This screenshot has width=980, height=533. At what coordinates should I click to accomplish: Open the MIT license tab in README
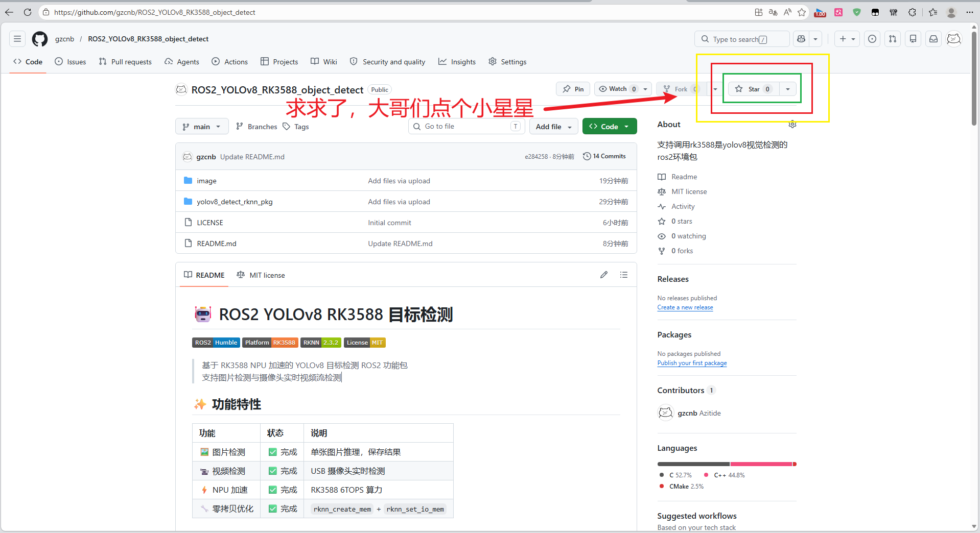point(261,275)
